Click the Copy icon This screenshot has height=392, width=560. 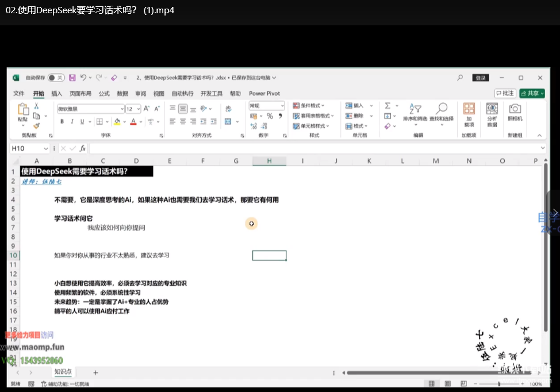click(x=36, y=116)
